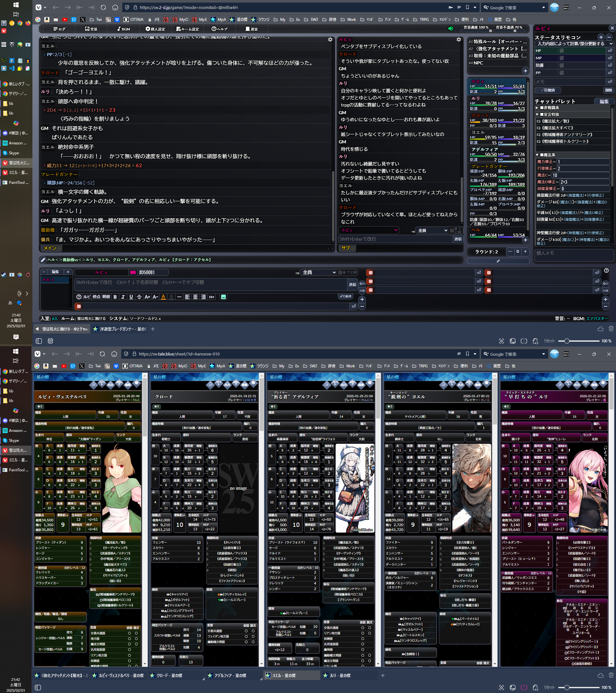The width and height of the screenshot is (616, 693).
Task: Apply 傍点 emphasis dots formatting
Action: [97, 297]
